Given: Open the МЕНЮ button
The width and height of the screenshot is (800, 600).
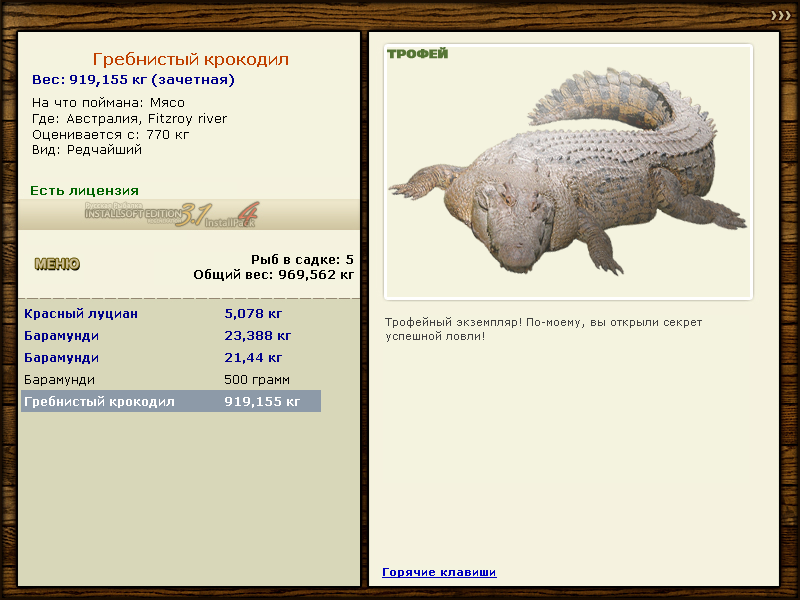Looking at the screenshot, I should (x=57, y=264).
